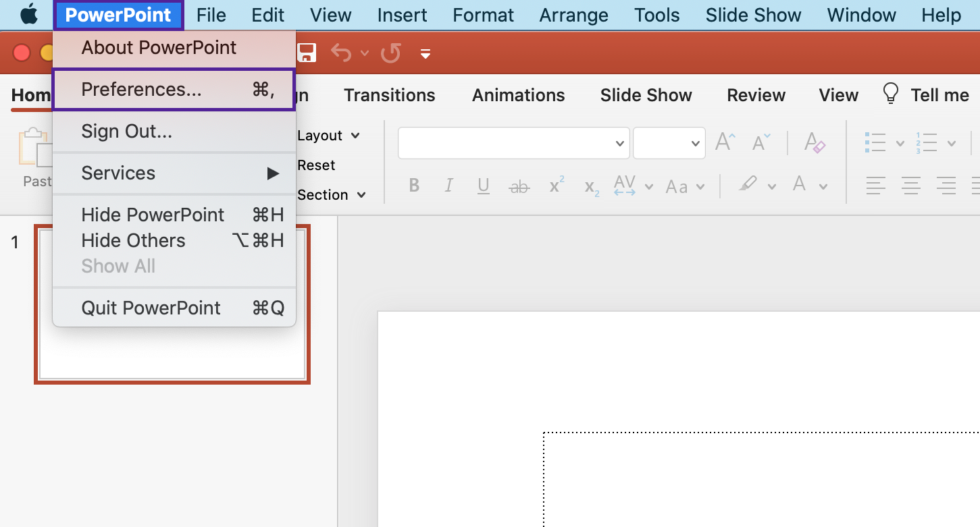
Task: Center align text
Action: pyautogui.click(x=911, y=186)
